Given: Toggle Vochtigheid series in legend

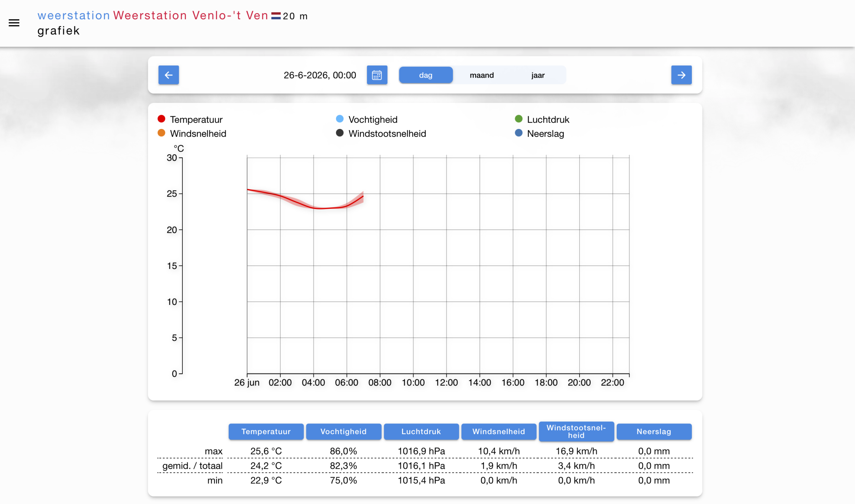Looking at the screenshot, I should (367, 119).
